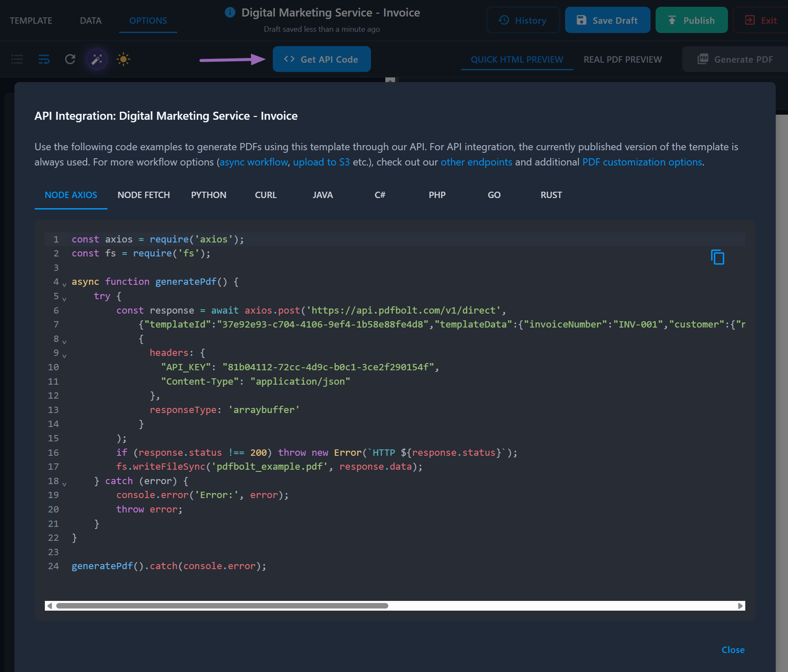Exit the editor via the exit icon

coord(750,19)
